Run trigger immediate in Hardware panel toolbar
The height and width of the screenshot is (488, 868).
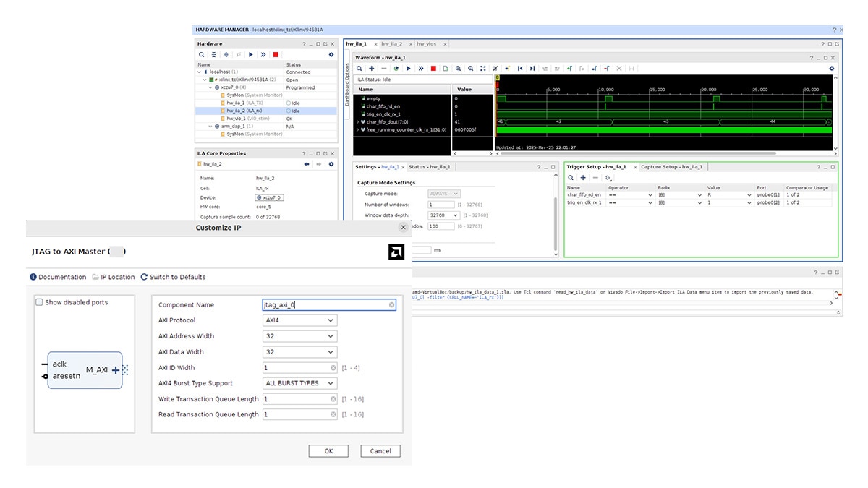pyautogui.click(x=263, y=54)
